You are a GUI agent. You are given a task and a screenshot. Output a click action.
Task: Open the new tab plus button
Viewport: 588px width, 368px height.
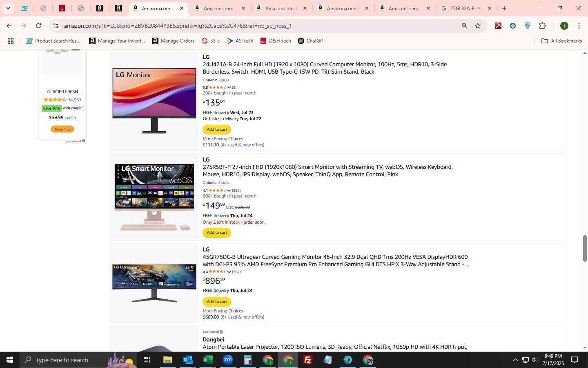[x=504, y=8]
